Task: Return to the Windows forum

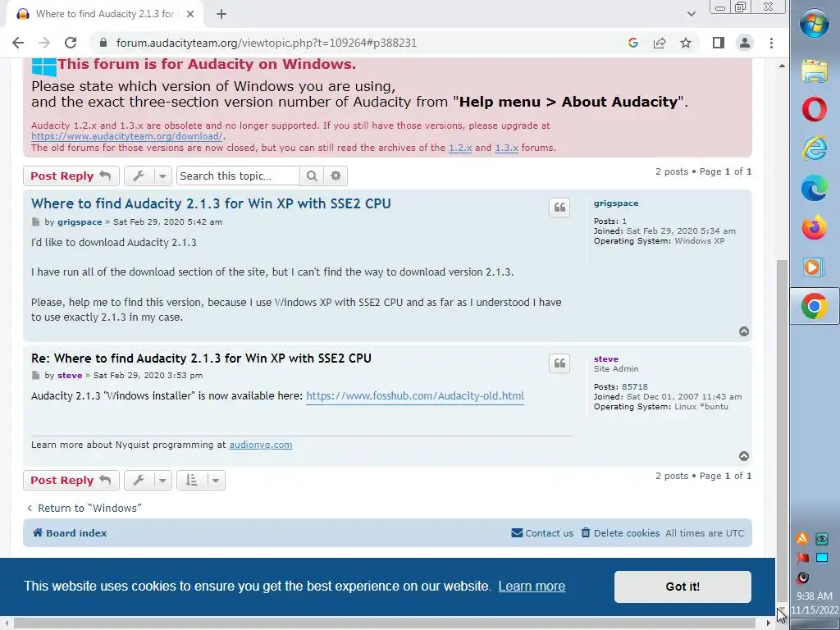Action: 84,508
